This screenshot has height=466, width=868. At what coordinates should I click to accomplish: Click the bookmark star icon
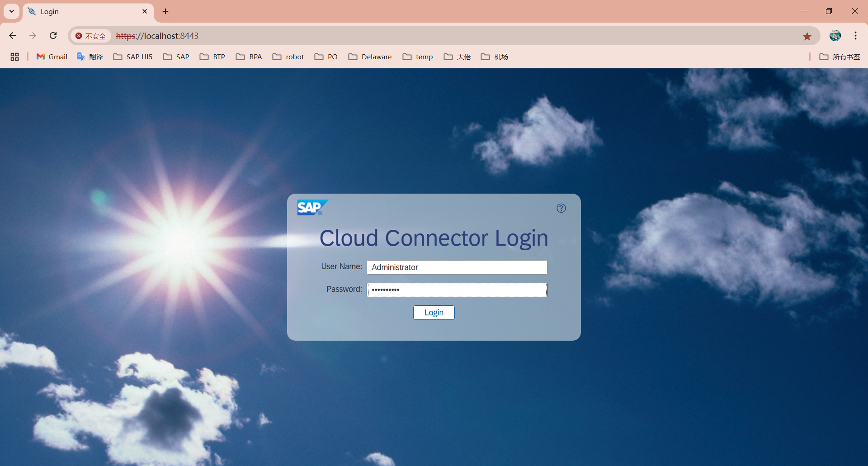coord(807,36)
